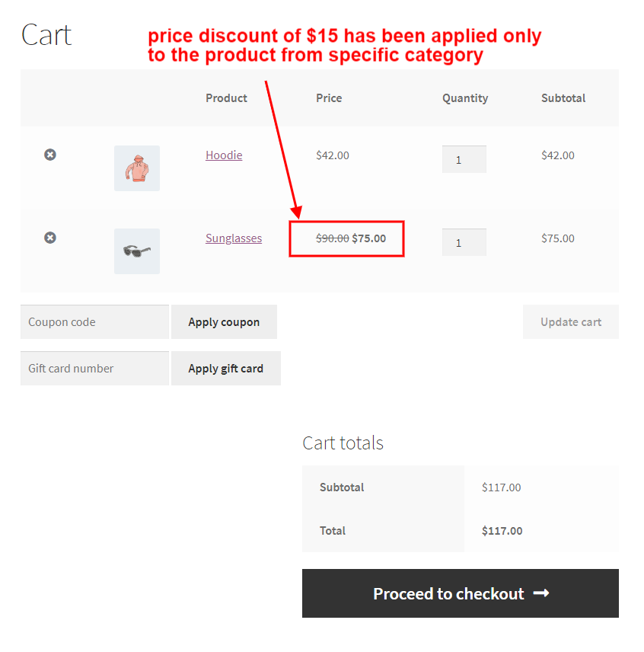
Task: Open the Sunglasses product link
Action: 234,238
